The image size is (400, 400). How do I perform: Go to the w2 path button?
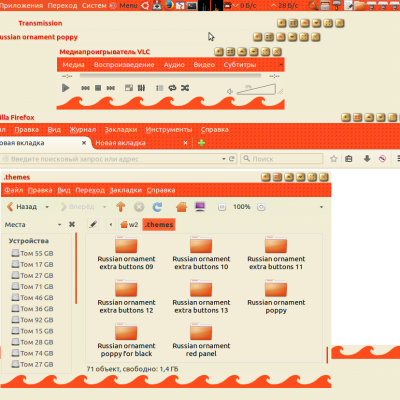129,224
